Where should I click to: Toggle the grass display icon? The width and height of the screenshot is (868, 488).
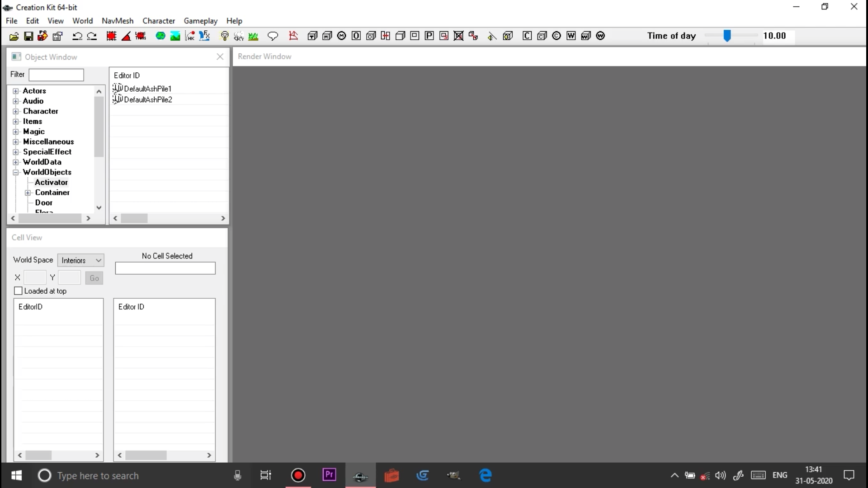coord(253,36)
